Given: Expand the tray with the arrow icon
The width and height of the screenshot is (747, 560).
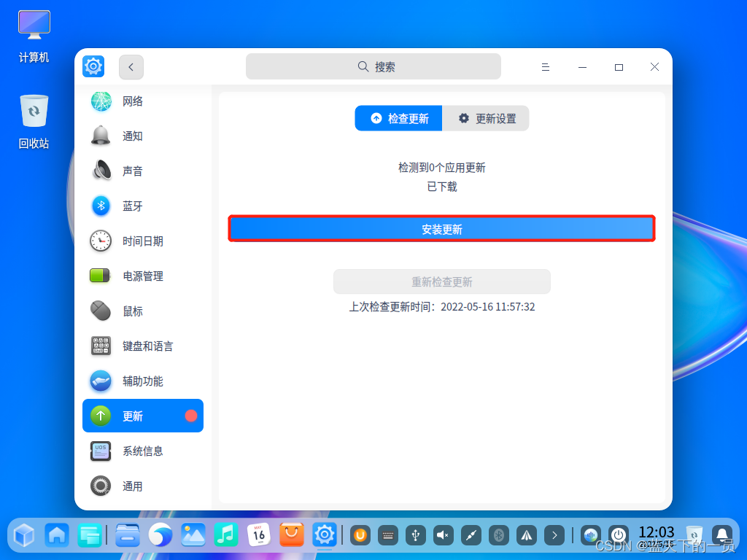Looking at the screenshot, I should point(554,536).
